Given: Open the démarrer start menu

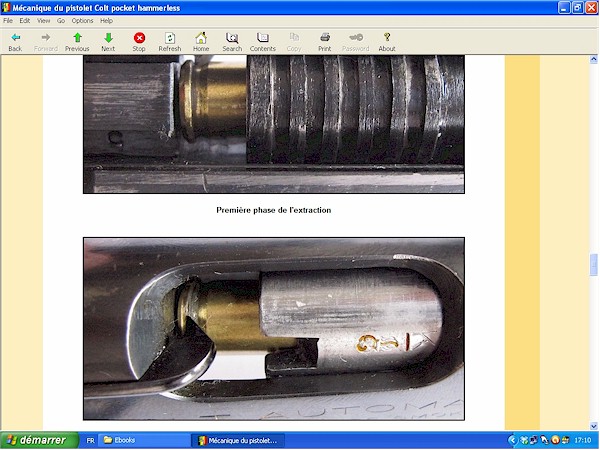Looking at the screenshot, I should point(39,440).
